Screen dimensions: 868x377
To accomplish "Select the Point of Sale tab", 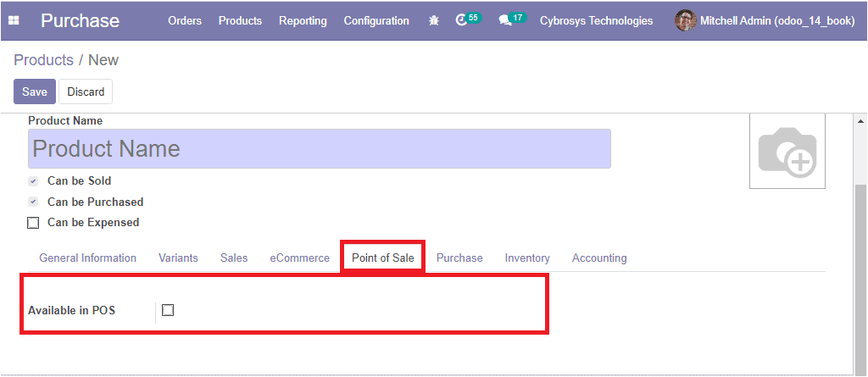I will coord(383,258).
